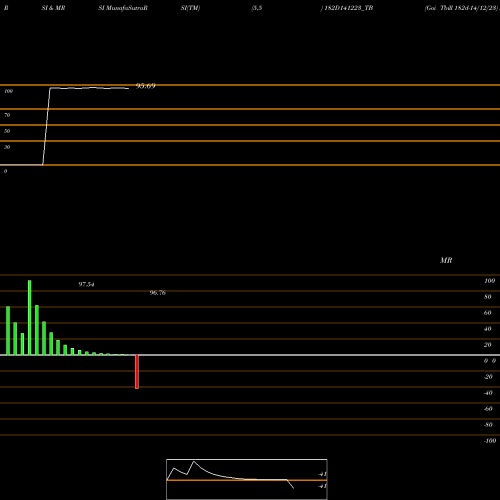Click the -80 label on MR axis
This screenshot has height=500, width=500.
(x=488, y=425)
